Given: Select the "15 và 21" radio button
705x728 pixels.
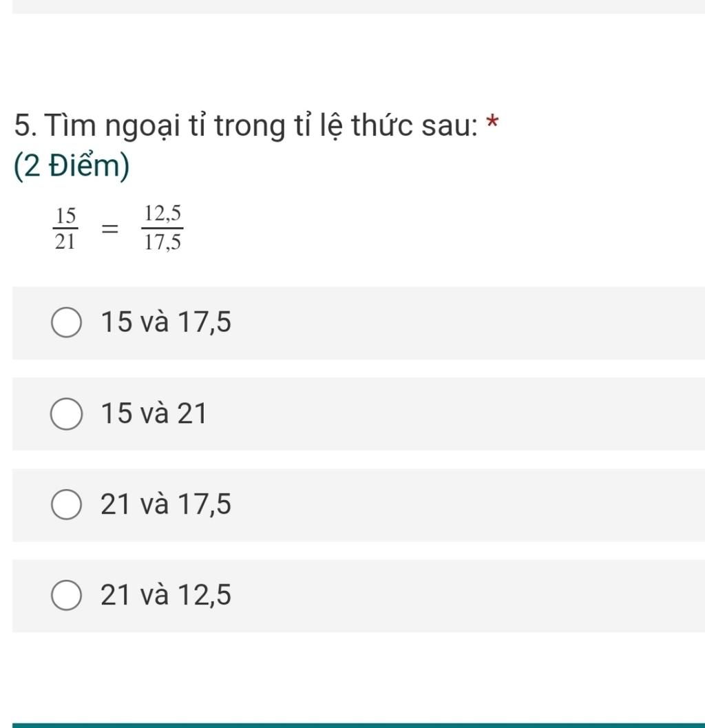Looking at the screenshot, I should [x=66, y=415].
